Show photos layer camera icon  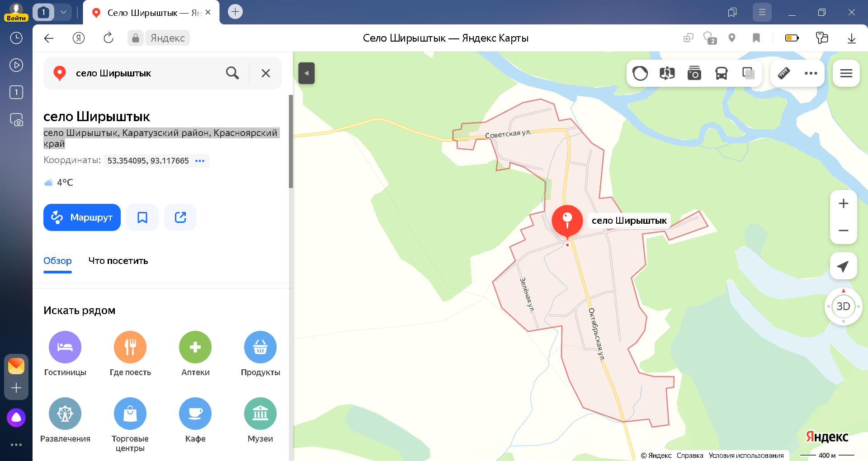tap(694, 73)
